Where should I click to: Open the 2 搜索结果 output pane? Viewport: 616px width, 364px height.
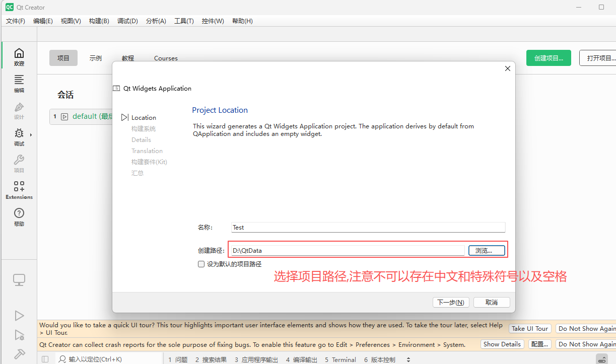(211, 359)
